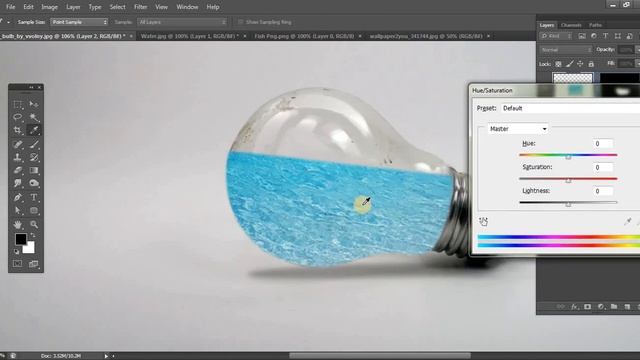Toggle lock image pixels
640x360 pixels.
tap(569, 64)
